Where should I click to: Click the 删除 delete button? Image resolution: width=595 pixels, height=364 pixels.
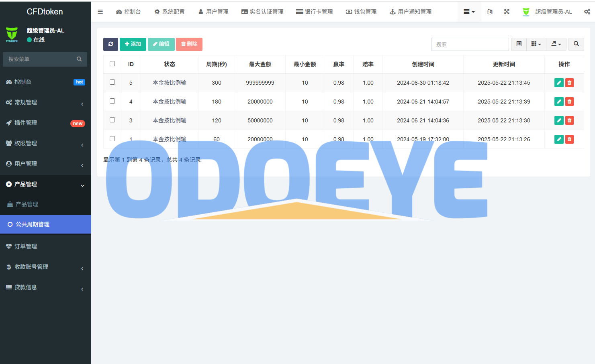189,44
